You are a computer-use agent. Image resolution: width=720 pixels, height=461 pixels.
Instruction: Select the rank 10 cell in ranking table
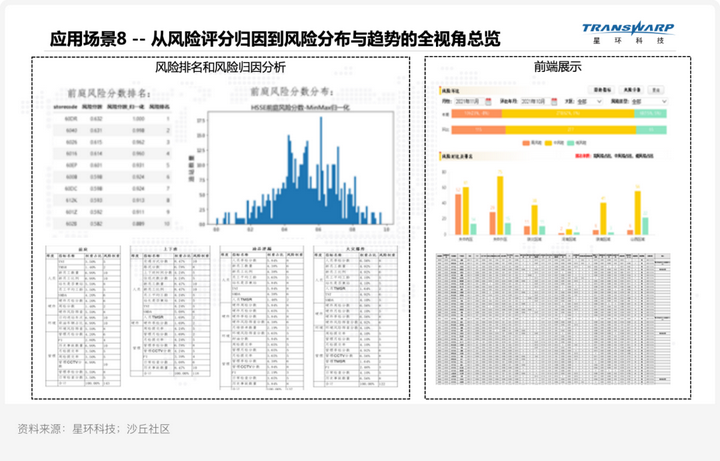(x=167, y=224)
